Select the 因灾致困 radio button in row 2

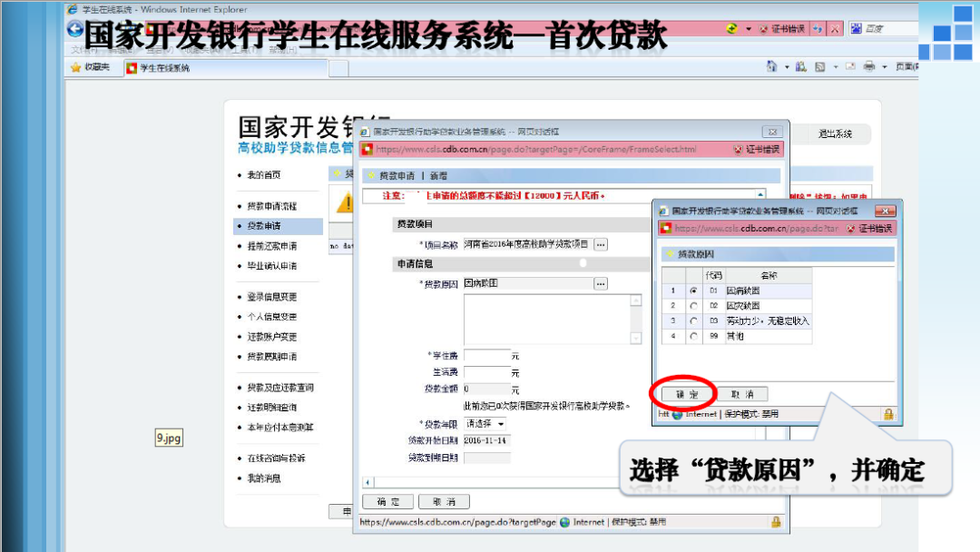point(693,306)
